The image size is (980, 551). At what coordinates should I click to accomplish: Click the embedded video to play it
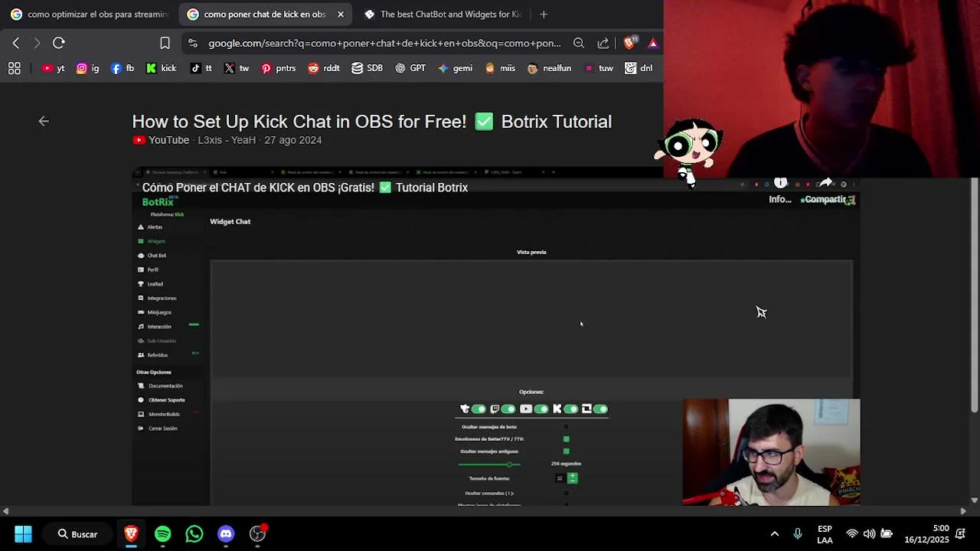pos(496,337)
